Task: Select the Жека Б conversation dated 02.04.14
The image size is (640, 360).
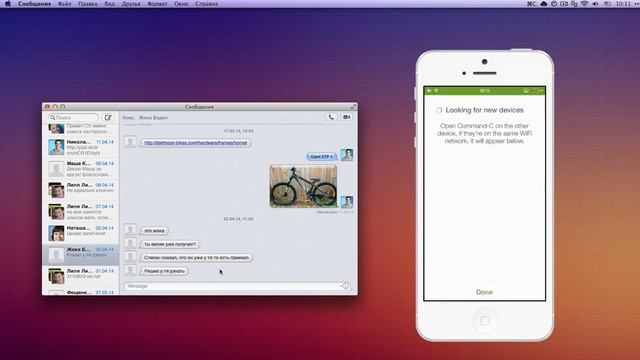Action: coord(80,255)
